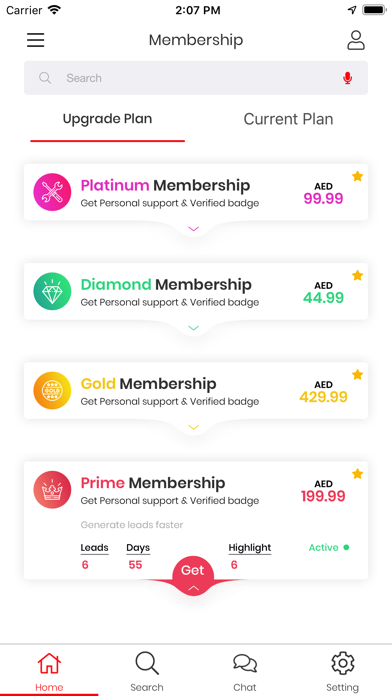Toggle the star on Platinum Membership
The height and width of the screenshot is (696, 392).
coord(357,176)
